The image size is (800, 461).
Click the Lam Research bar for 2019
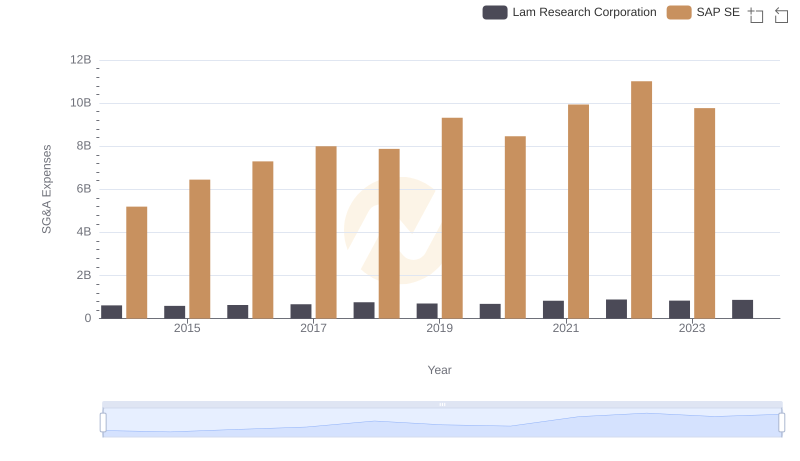click(427, 311)
